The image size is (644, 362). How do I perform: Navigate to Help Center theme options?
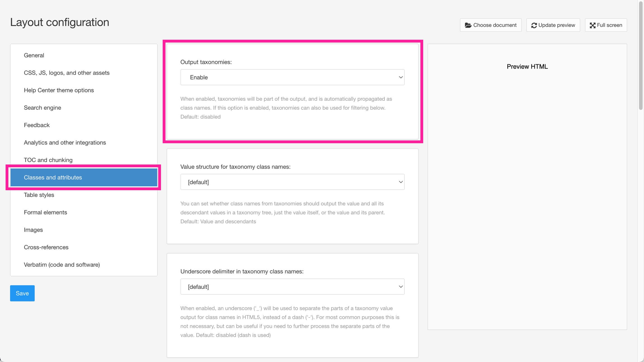tap(59, 90)
